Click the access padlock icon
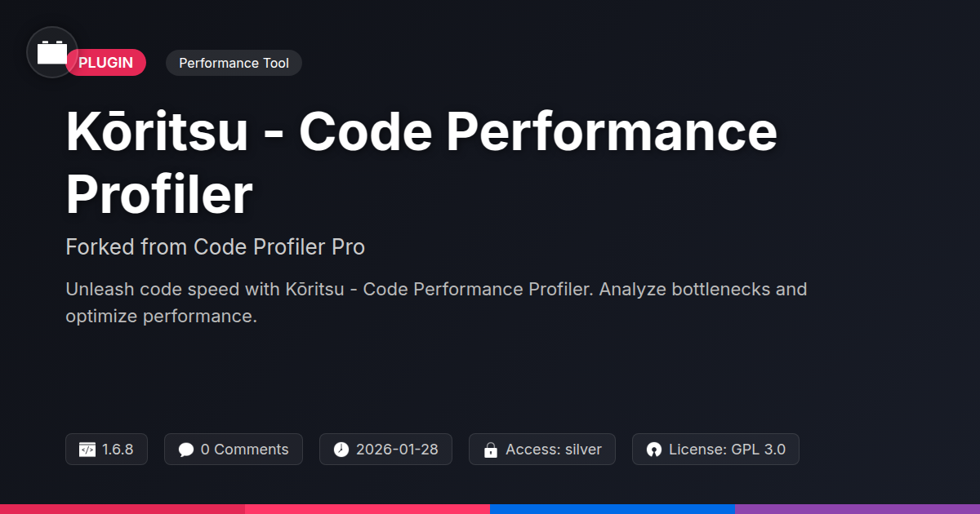Screen dimensions: 980x514 point(491,450)
